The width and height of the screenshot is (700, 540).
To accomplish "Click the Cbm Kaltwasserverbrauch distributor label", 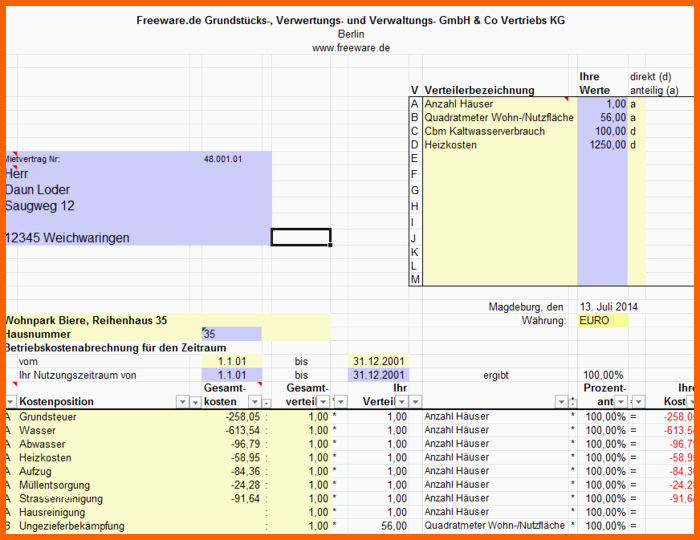I will pos(485,131).
